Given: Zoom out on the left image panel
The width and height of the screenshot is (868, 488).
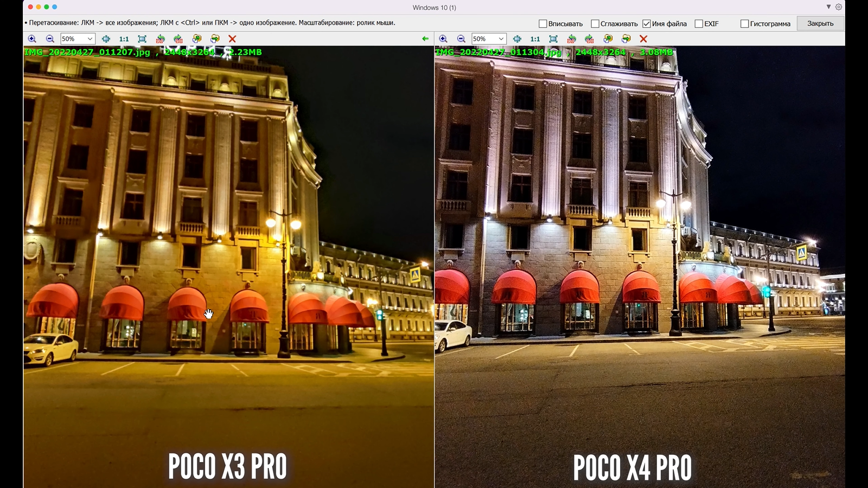Looking at the screenshot, I should tap(50, 39).
